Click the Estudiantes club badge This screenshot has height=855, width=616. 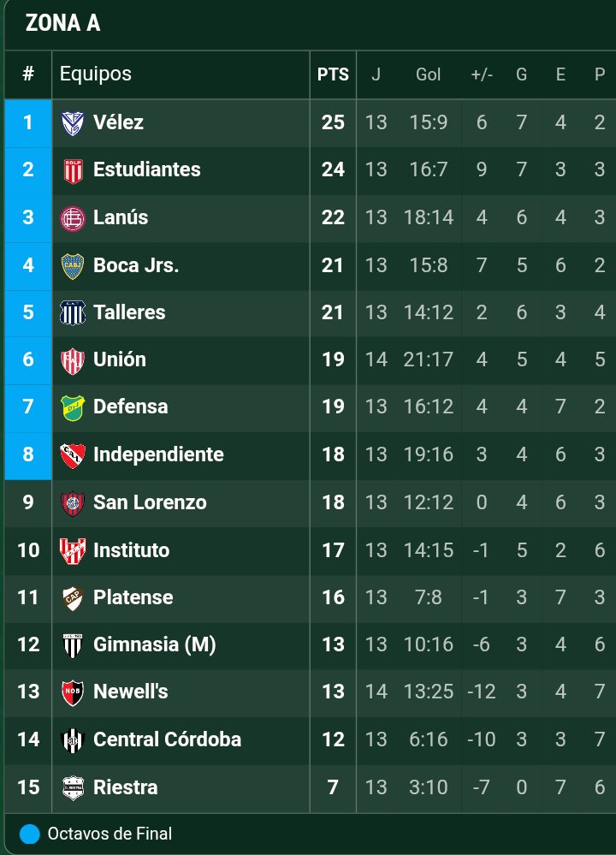(73, 170)
